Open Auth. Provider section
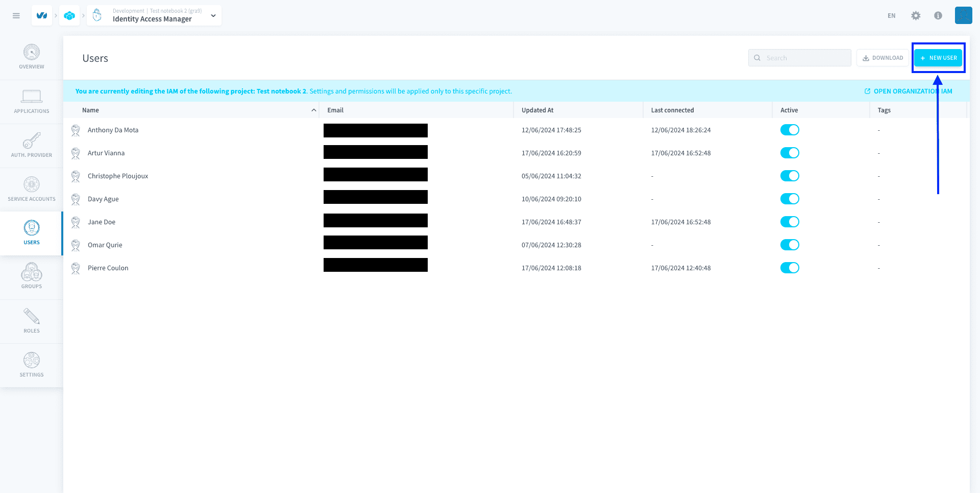The image size is (980, 493). (x=32, y=146)
